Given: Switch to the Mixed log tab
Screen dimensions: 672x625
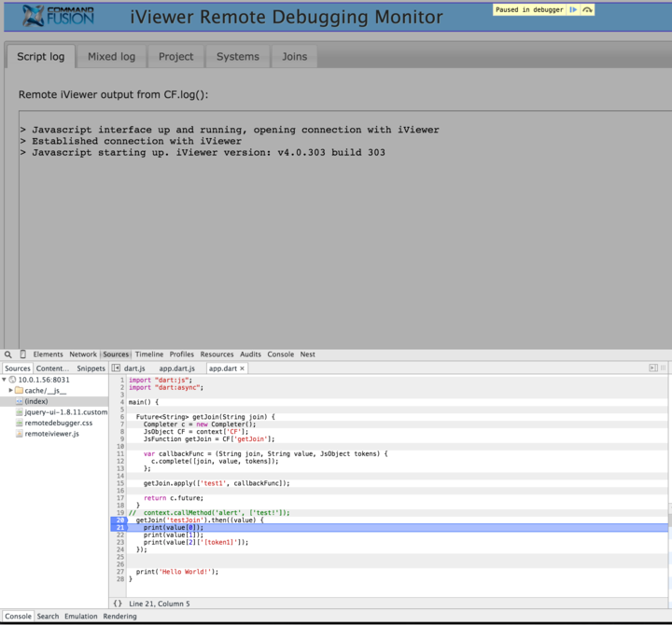Looking at the screenshot, I should coord(111,57).
